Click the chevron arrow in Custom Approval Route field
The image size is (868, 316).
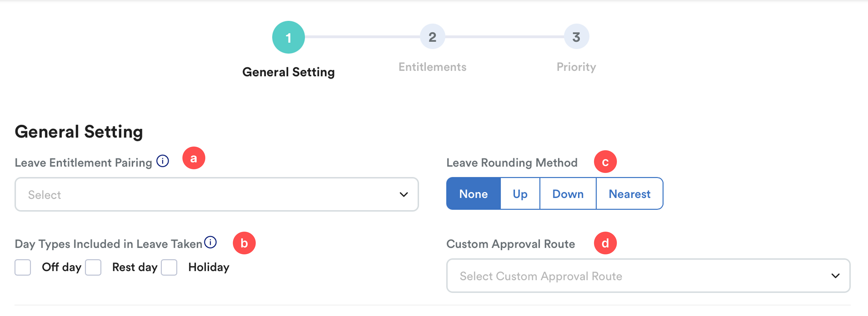[x=835, y=276]
